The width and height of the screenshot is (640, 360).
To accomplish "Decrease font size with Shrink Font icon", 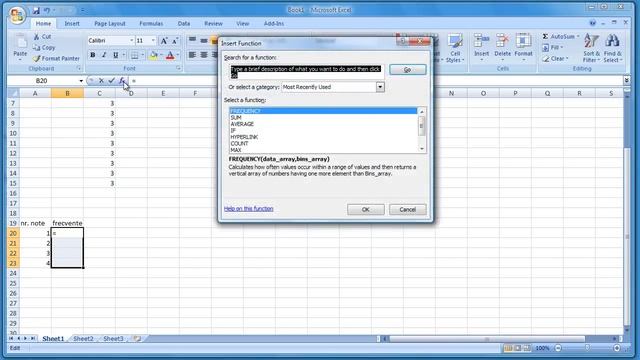I will 175,41.
